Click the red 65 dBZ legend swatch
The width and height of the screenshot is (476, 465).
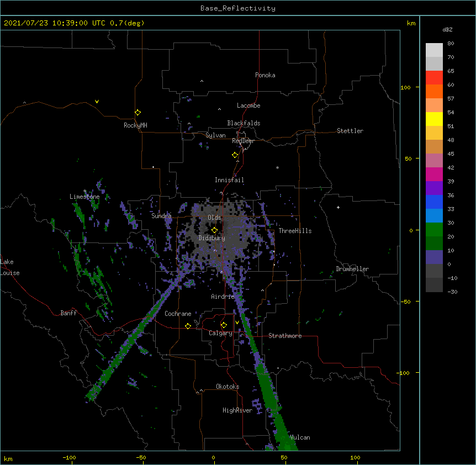tap(434, 77)
